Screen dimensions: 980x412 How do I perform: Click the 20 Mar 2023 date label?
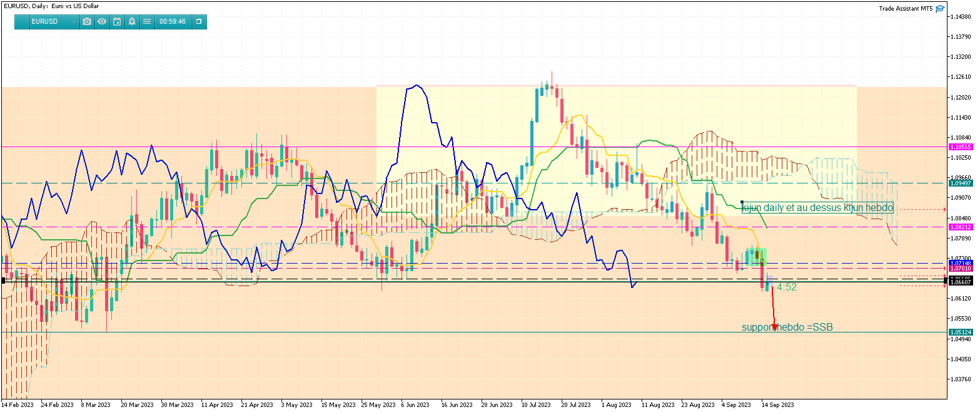click(137, 405)
